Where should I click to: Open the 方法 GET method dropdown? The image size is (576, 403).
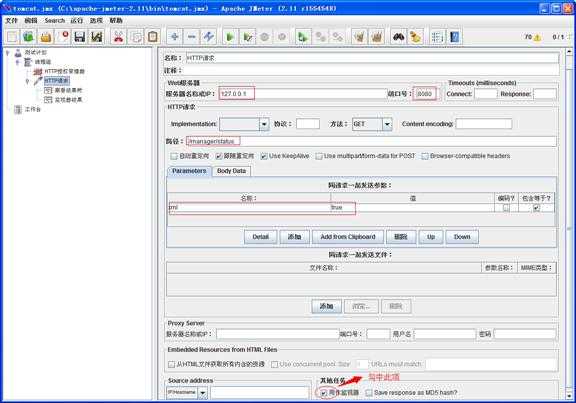(x=387, y=124)
